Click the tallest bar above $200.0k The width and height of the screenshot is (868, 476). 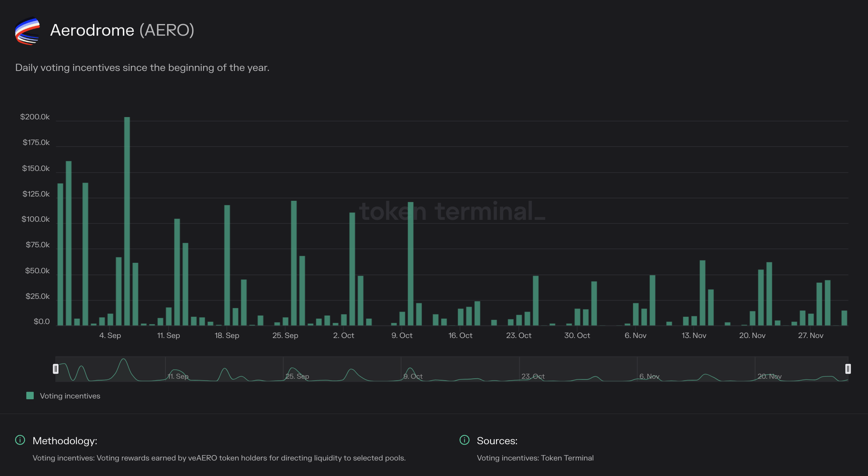(x=127, y=221)
